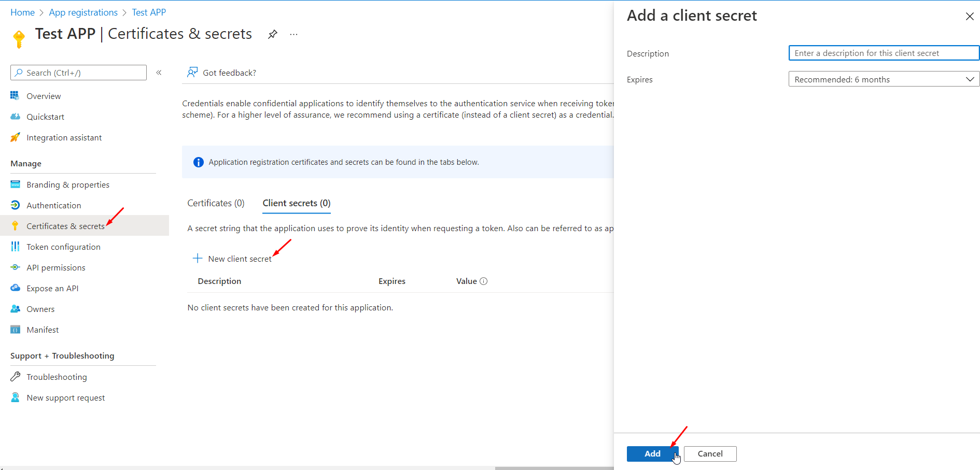Open Quickstart menu item

point(46,117)
